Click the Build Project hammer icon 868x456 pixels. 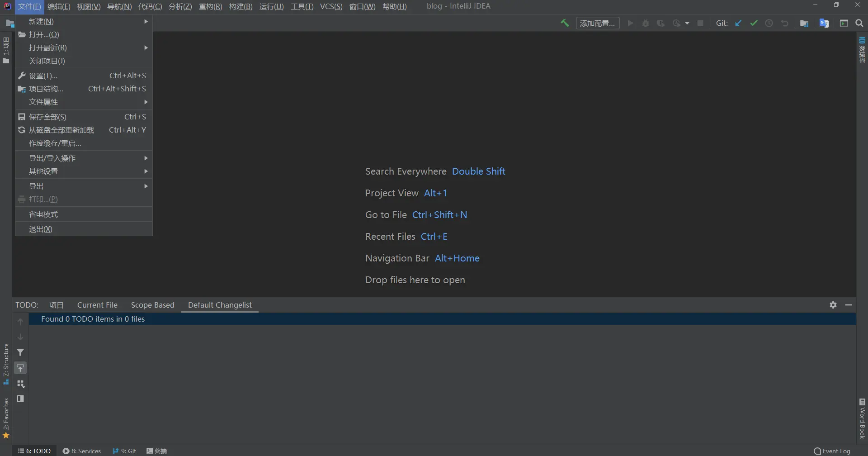565,23
